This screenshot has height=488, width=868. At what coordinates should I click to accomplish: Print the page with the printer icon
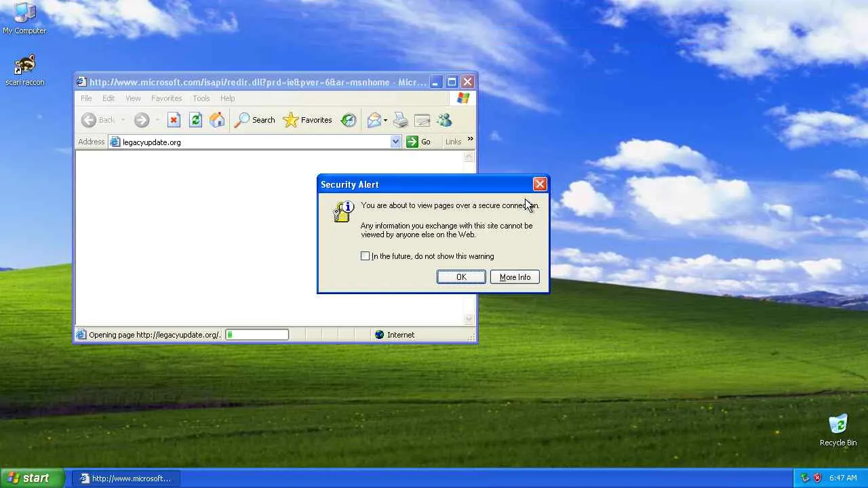(x=401, y=120)
